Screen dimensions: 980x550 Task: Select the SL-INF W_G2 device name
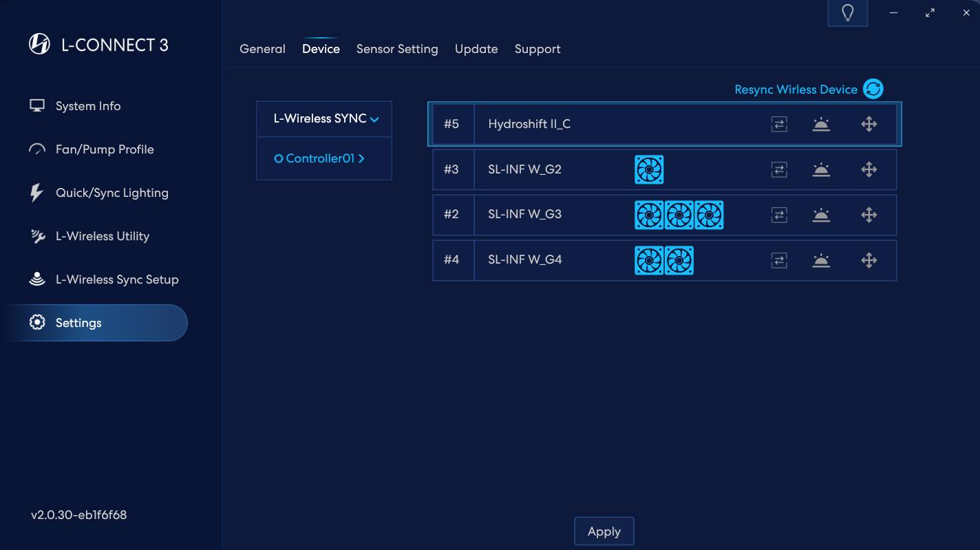(524, 169)
